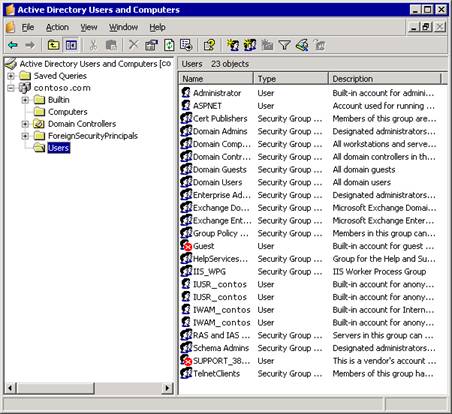The image size is (452, 414).
Task: Expand the Domain Controllers node
Action: tap(25, 124)
